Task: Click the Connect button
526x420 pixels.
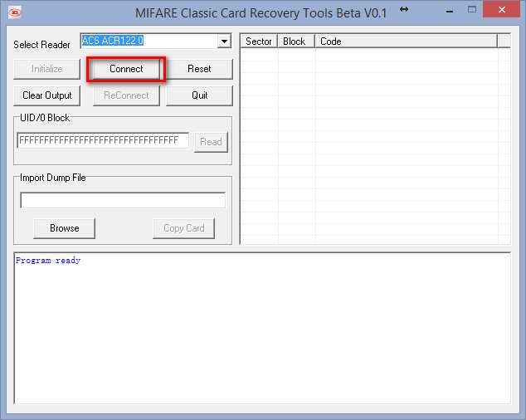Action: click(x=126, y=69)
